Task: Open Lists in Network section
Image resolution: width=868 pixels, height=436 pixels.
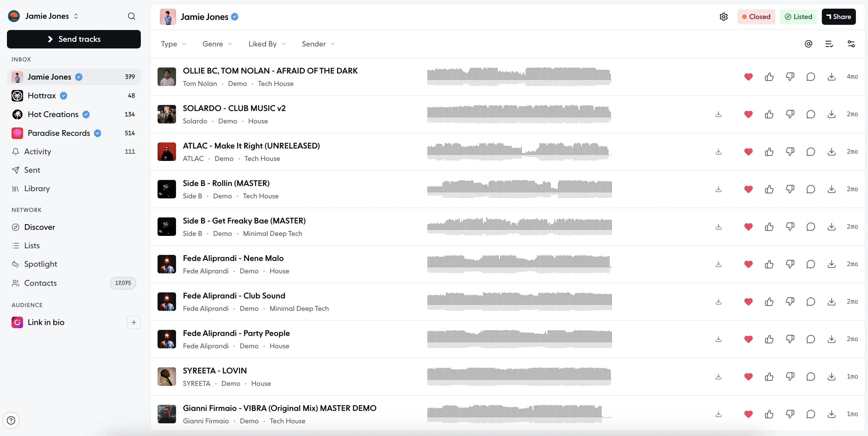Action: click(x=74, y=246)
